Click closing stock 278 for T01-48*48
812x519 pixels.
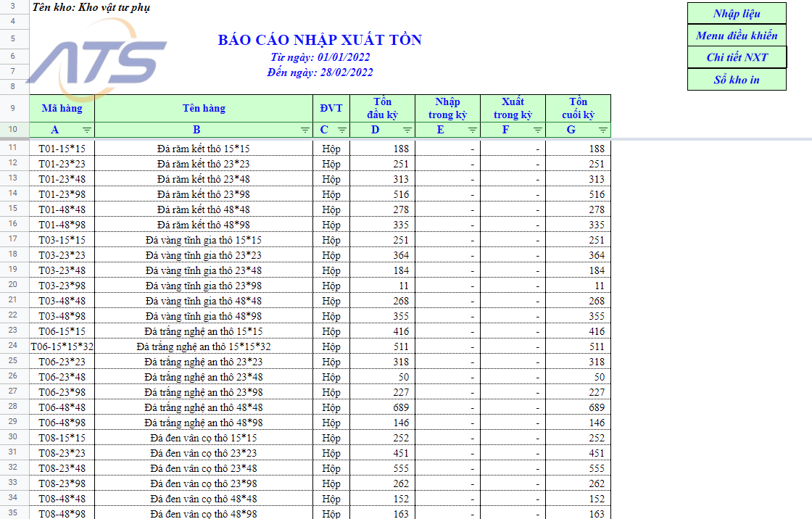coord(579,209)
